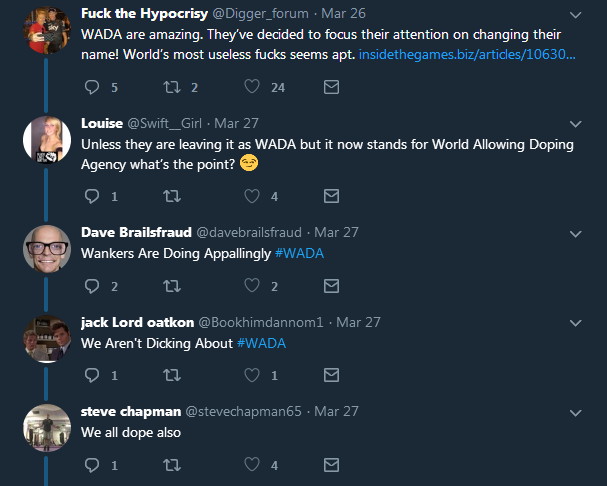Screen dimensions: 607x486
Task: Share jack Lord oatkon's tweet by message
Action: pos(332,375)
